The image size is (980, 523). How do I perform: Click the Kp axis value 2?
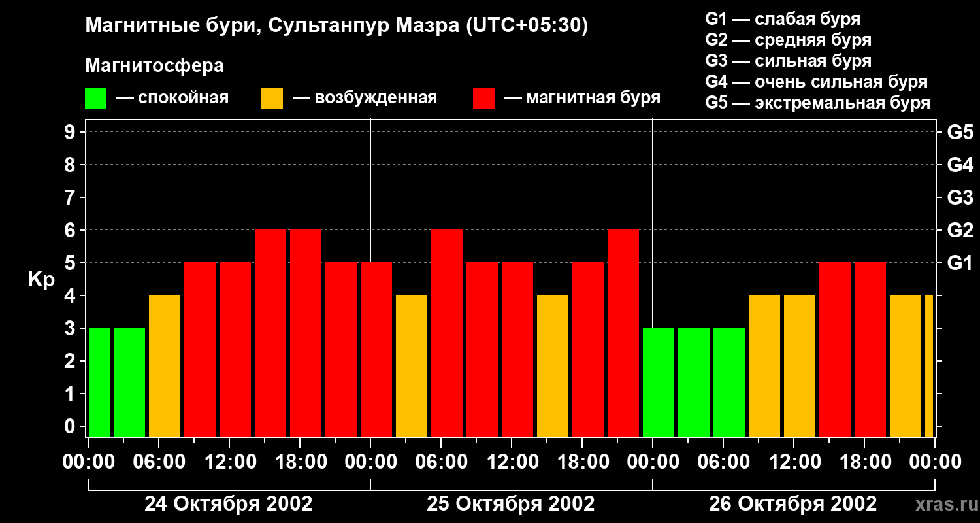coord(71,361)
